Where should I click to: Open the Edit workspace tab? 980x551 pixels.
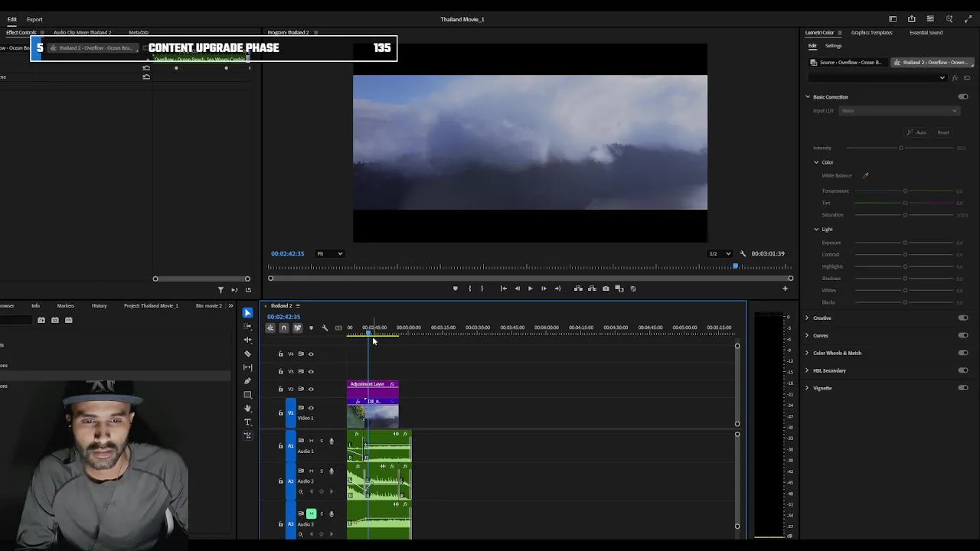11,19
